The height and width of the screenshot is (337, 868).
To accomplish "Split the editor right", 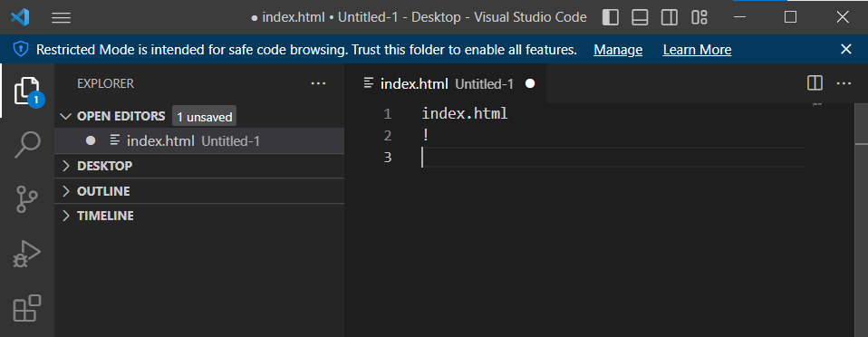I will pos(815,83).
